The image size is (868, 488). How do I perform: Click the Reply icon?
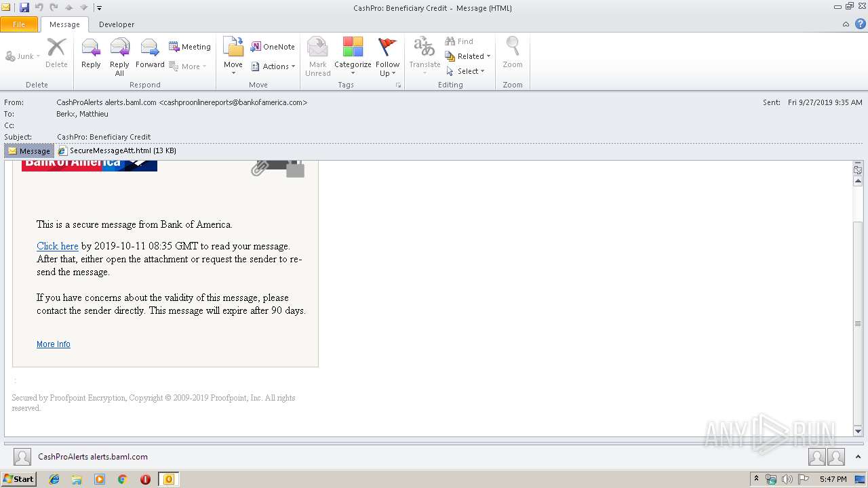click(x=91, y=54)
